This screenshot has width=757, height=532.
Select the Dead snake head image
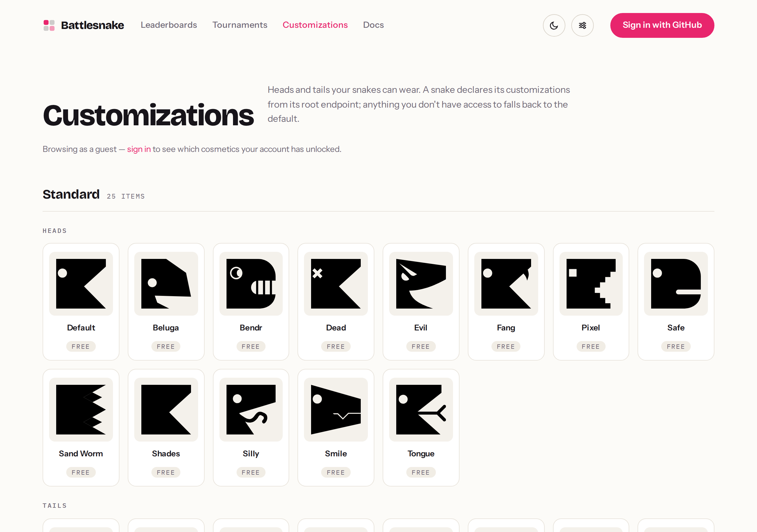pyautogui.click(x=336, y=283)
